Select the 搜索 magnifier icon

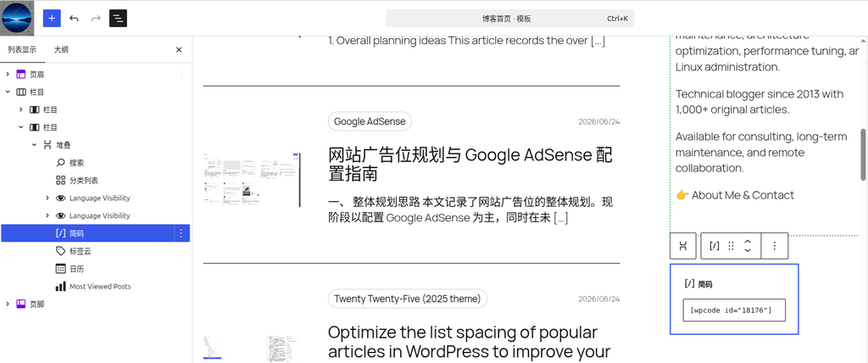(61, 162)
